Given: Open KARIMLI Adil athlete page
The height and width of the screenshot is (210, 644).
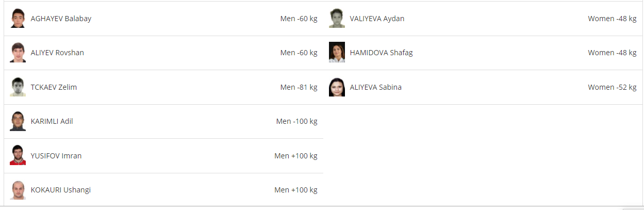Looking at the screenshot, I should pos(52,121).
